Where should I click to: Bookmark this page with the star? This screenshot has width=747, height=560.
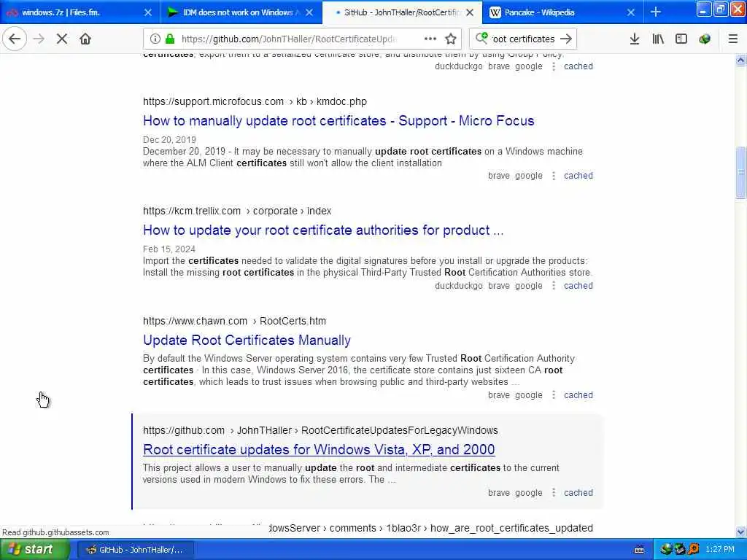451,39
